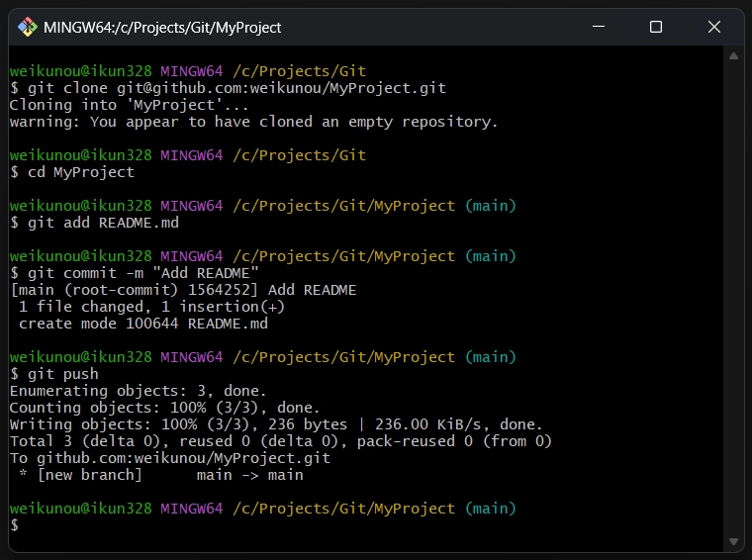Click the 'git add README.md' command line
The width and height of the screenshot is (752, 560).
click(94, 223)
